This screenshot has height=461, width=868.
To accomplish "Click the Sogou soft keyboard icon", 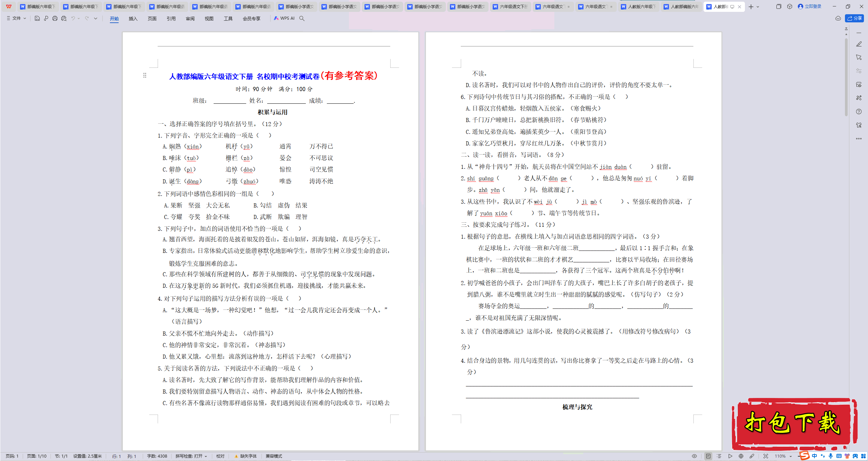I will [x=839, y=456].
